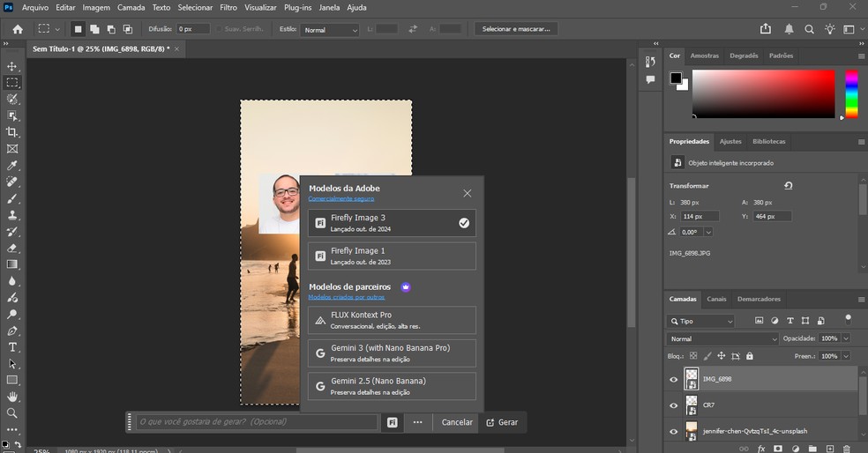This screenshot has height=453, width=868.
Task: Hide the CR7 layer
Action: (x=674, y=405)
